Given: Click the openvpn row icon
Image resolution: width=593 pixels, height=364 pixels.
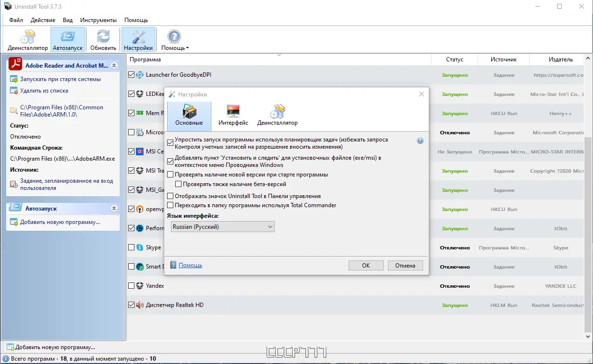Looking at the screenshot, I should 140,209.
